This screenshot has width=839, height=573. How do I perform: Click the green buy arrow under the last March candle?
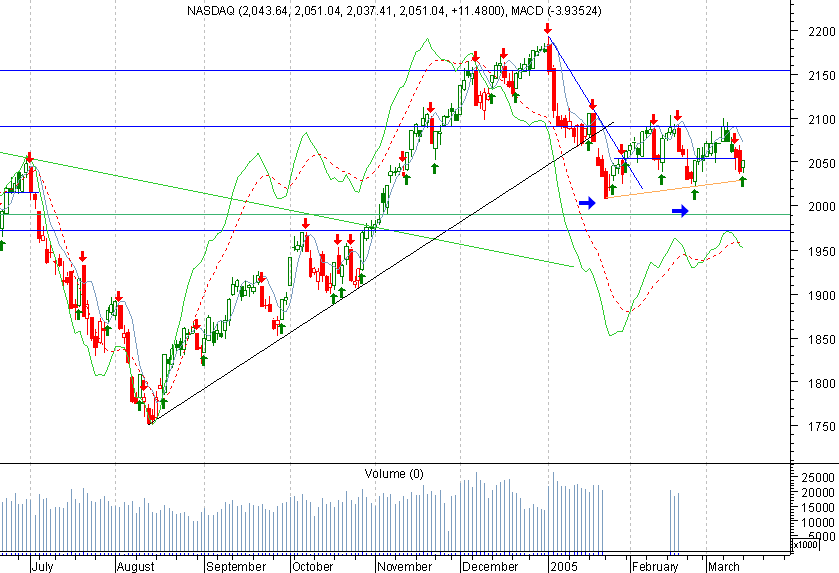point(742,182)
